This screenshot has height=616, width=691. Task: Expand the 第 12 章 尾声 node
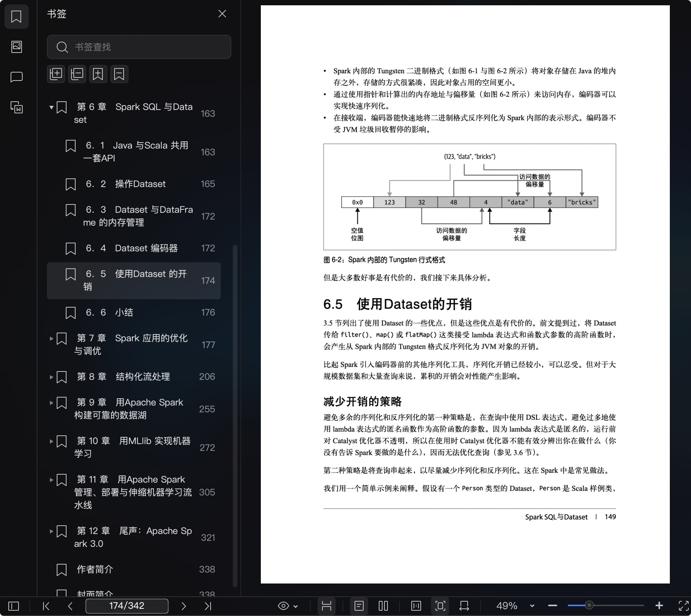pos(51,531)
